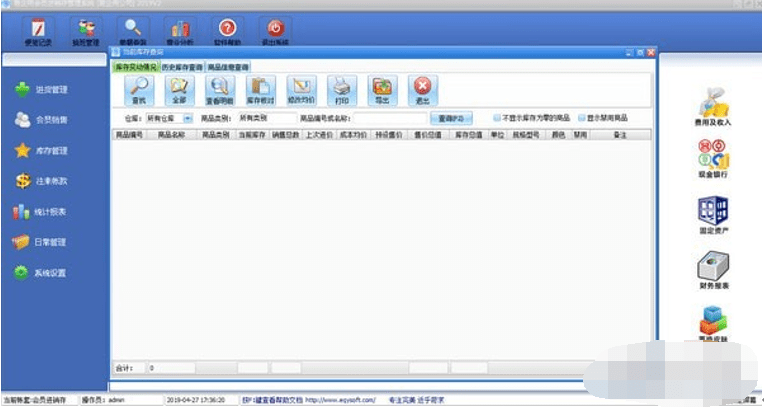Click the 打印 printer icon
The image size is (764, 409).
(341, 89)
